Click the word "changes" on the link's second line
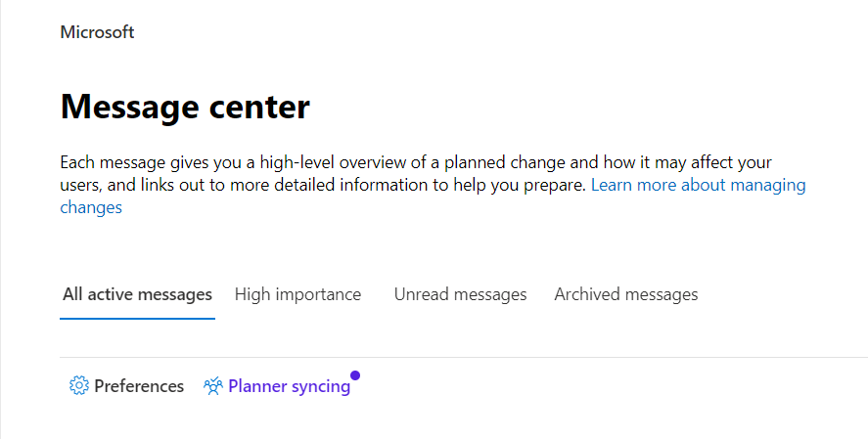868x439 pixels. tap(91, 207)
